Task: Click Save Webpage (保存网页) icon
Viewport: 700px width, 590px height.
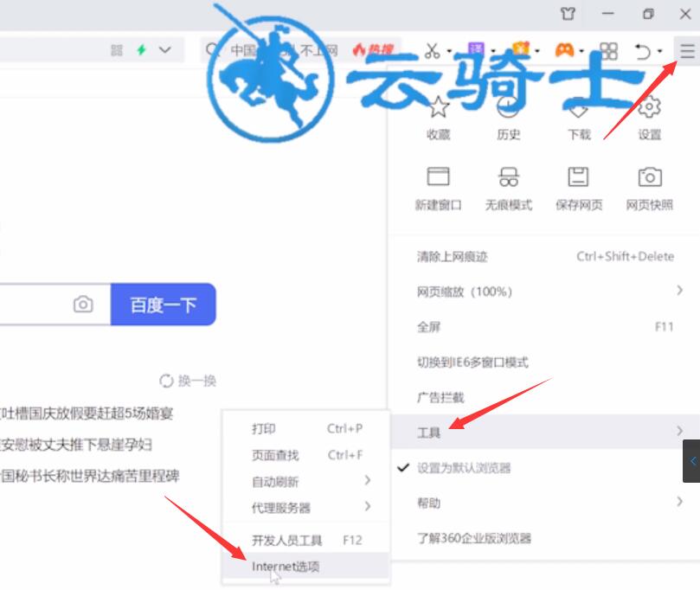Action: click(578, 176)
